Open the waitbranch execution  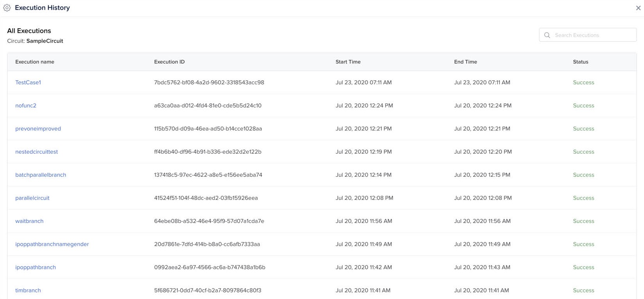tap(29, 221)
